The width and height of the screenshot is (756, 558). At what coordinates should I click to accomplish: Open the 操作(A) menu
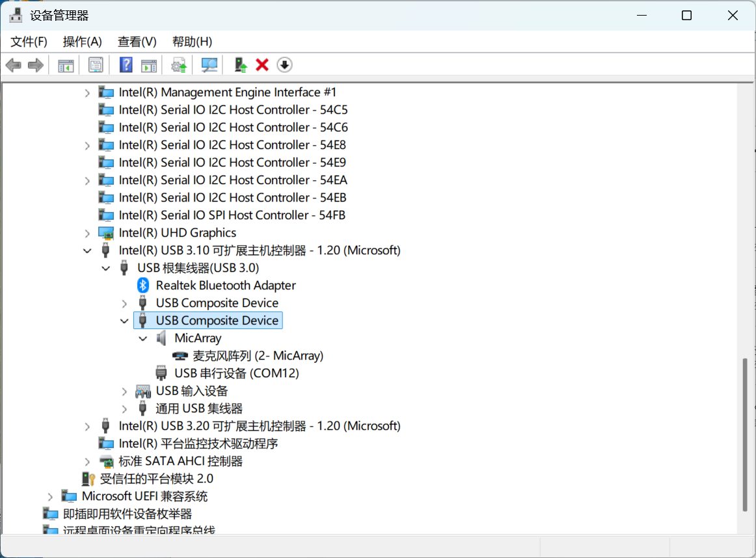pos(83,42)
